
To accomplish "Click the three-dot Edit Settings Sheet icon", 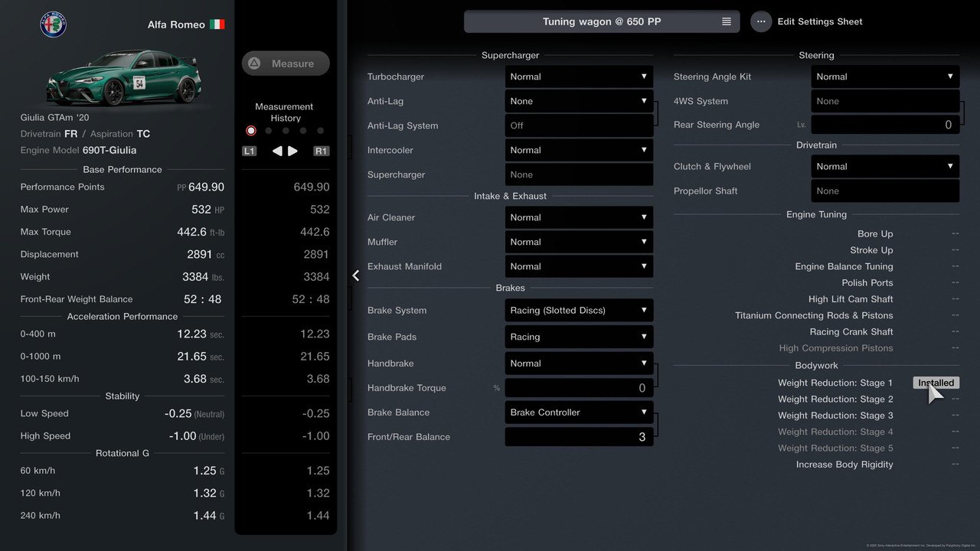I will point(761,21).
